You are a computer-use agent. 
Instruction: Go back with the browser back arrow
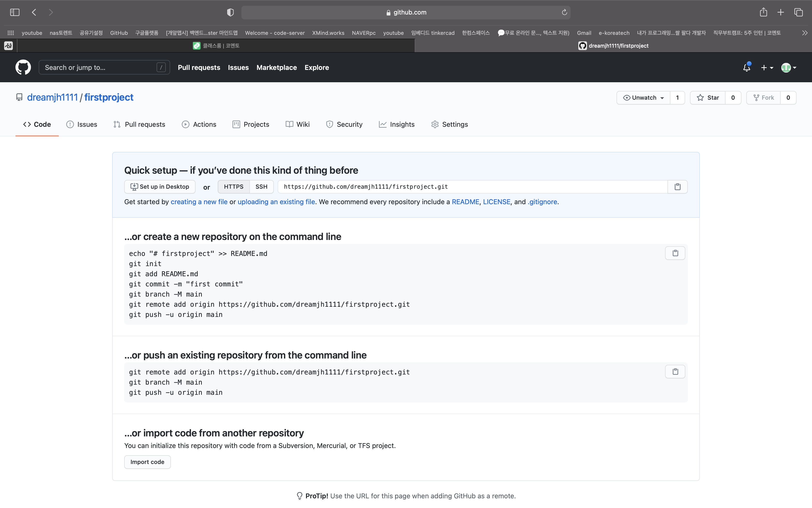click(x=34, y=12)
